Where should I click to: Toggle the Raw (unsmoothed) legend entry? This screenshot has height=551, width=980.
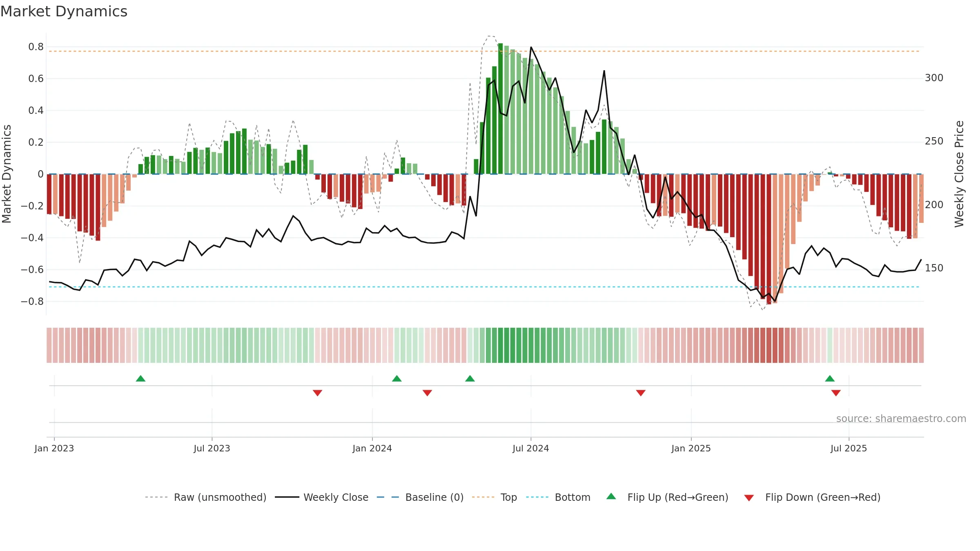tap(205, 497)
